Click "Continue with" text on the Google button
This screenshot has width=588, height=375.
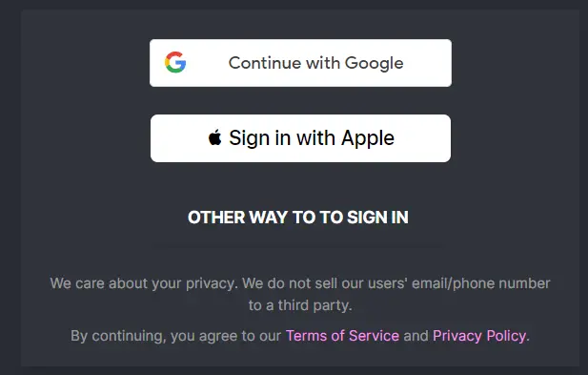[284, 63]
